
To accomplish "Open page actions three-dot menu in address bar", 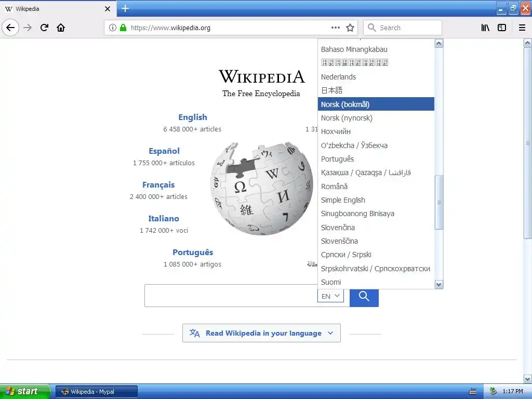I will coord(336,28).
